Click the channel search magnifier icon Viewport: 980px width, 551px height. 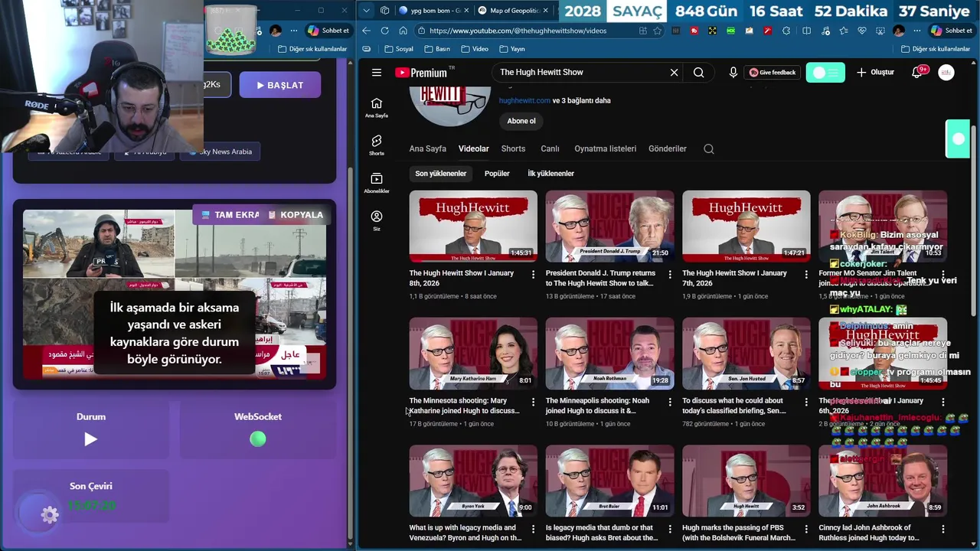pos(709,149)
